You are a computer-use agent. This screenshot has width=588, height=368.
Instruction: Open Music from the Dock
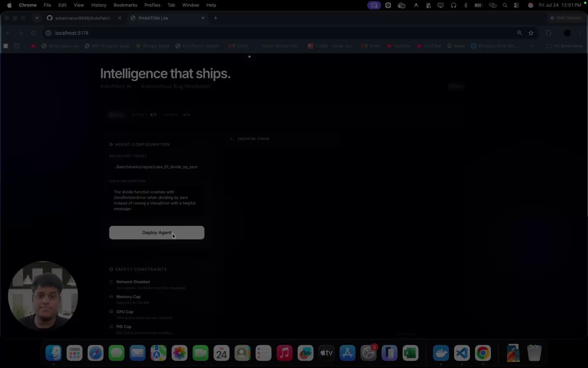pos(285,353)
